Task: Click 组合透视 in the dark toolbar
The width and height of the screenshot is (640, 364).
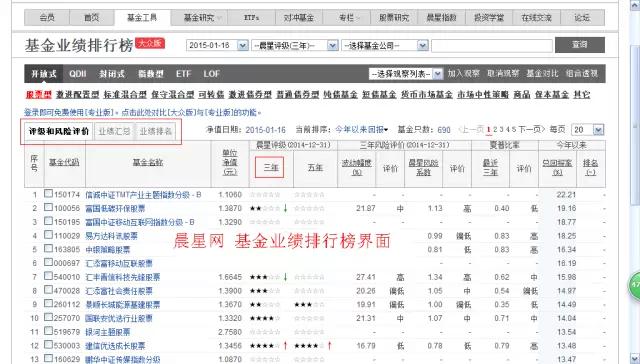Action: coord(582,73)
